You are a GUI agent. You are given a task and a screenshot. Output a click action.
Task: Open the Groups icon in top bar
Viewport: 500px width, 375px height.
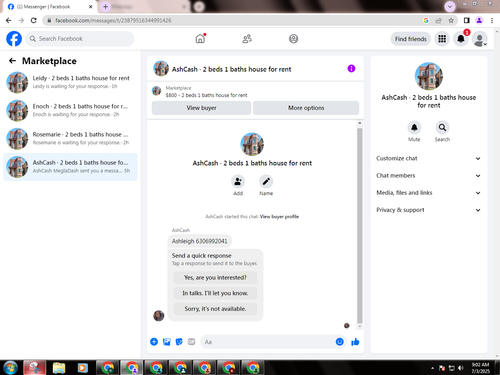point(293,39)
